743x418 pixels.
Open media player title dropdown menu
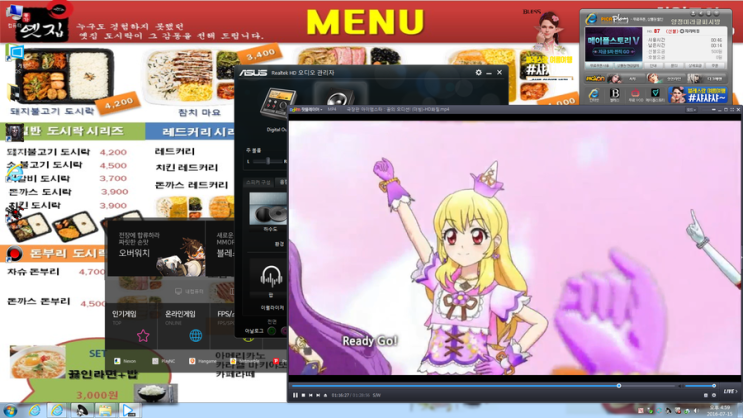tap(307, 109)
